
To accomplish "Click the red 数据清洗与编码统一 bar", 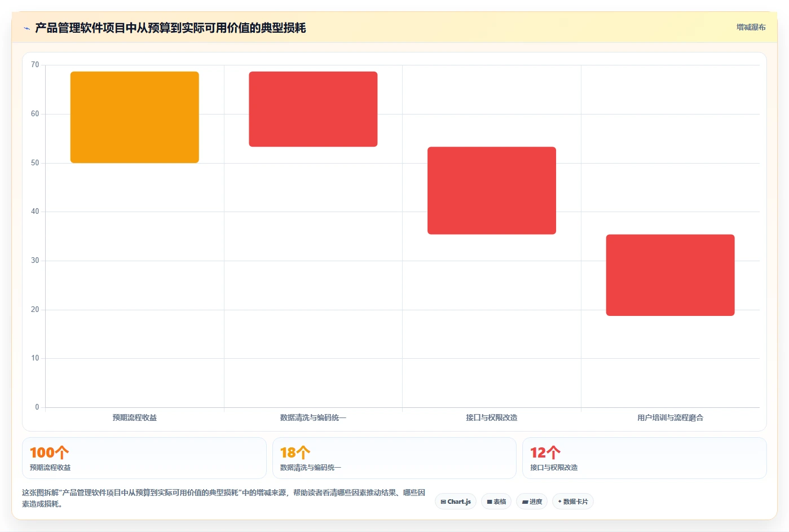I will [x=313, y=109].
